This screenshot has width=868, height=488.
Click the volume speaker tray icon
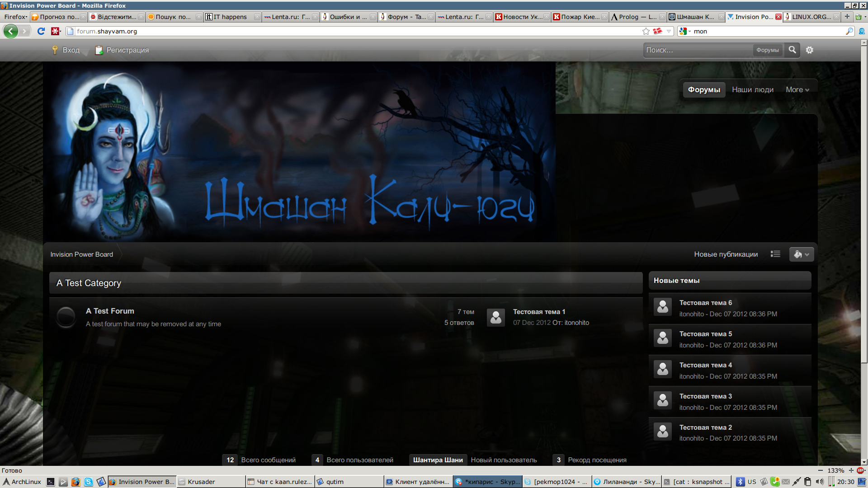[x=820, y=482]
